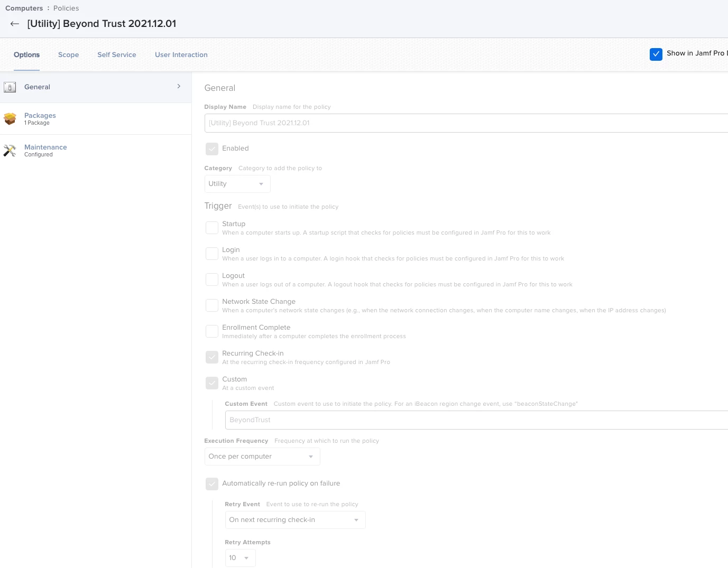Click the Computers breadcrumb
This screenshot has height=568, width=728.
(x=24, y=8)
